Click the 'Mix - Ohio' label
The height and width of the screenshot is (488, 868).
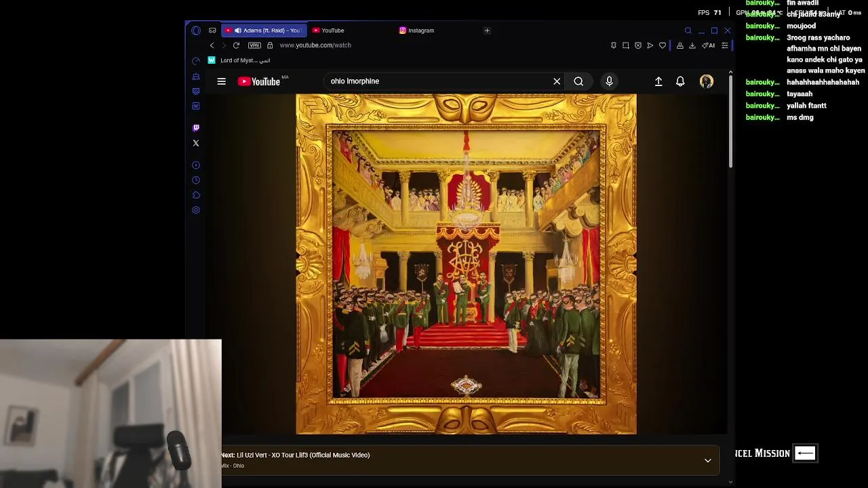click(233, 466)
